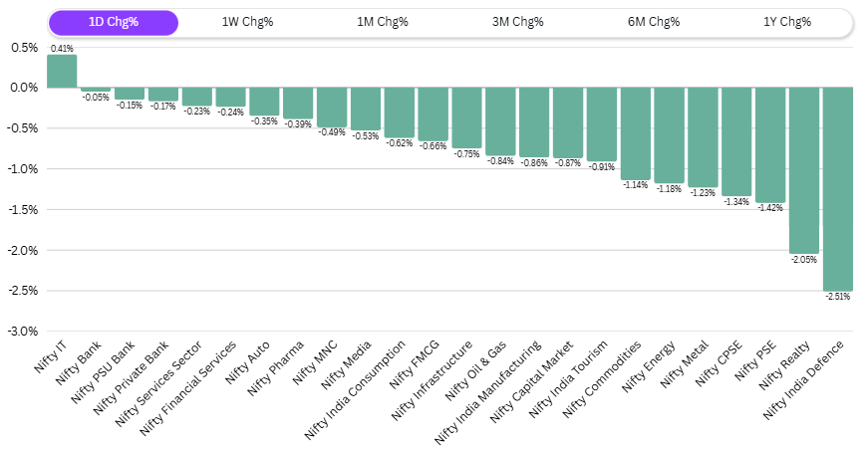
Task: Open the 1M Chg% tab
Action: 383,22
